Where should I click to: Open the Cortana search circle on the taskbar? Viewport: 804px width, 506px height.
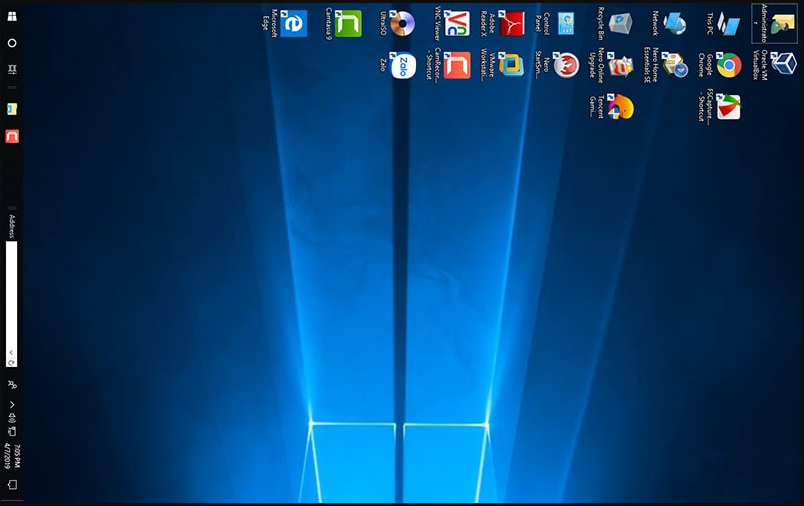(12, 43)
